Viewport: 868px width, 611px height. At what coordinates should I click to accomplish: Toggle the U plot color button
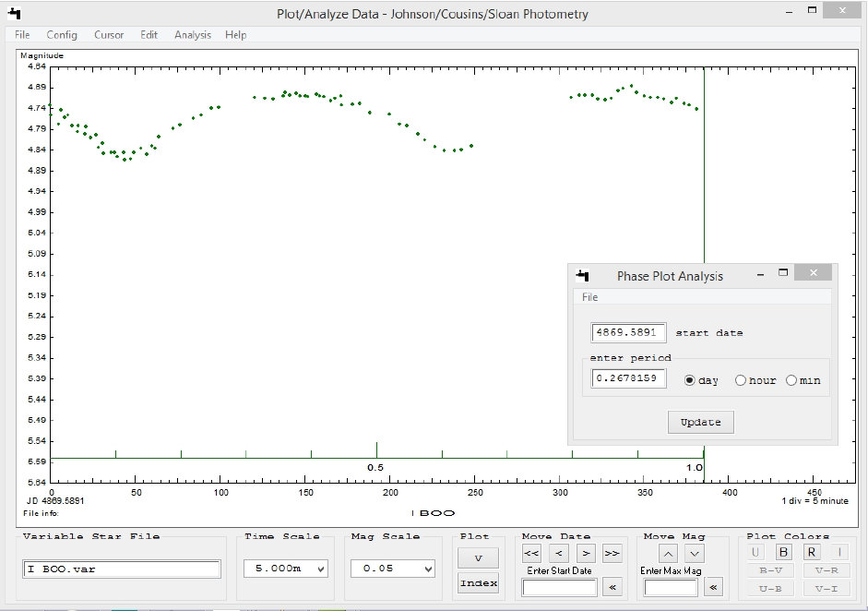[x=755, y=552]
